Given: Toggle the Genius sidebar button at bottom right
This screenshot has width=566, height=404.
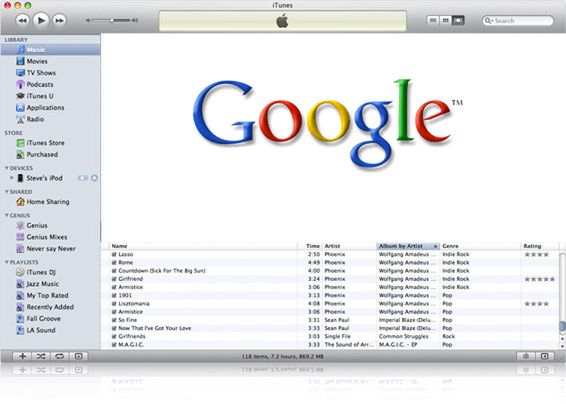Looking at the screenshot, I should coord(545,356).
